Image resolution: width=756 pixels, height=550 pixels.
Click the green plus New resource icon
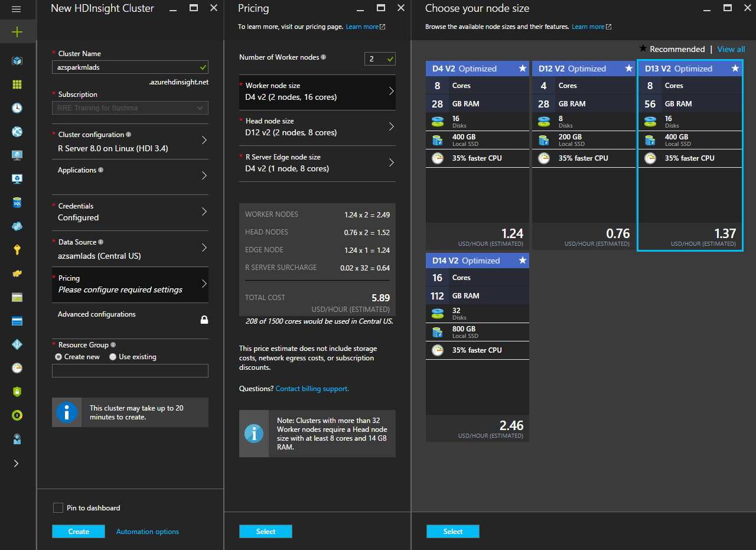click(17, 32)
